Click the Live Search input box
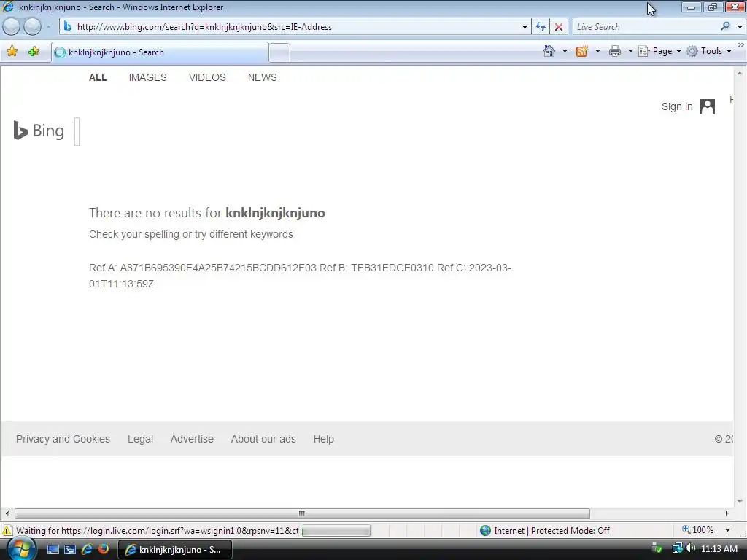The image size is (747, 560). [x=646, y=27]
